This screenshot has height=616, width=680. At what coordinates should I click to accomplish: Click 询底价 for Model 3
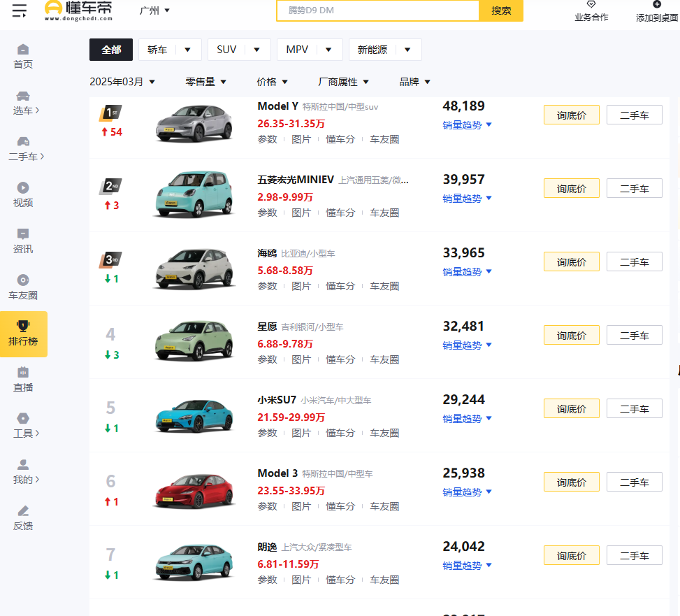click(x=572, y=482)
